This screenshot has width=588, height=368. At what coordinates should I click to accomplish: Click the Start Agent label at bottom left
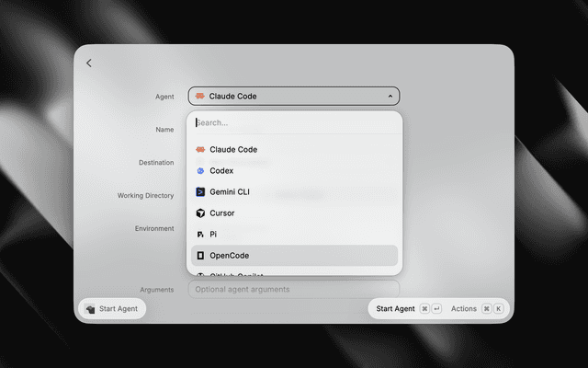click(x=119, y=309)
